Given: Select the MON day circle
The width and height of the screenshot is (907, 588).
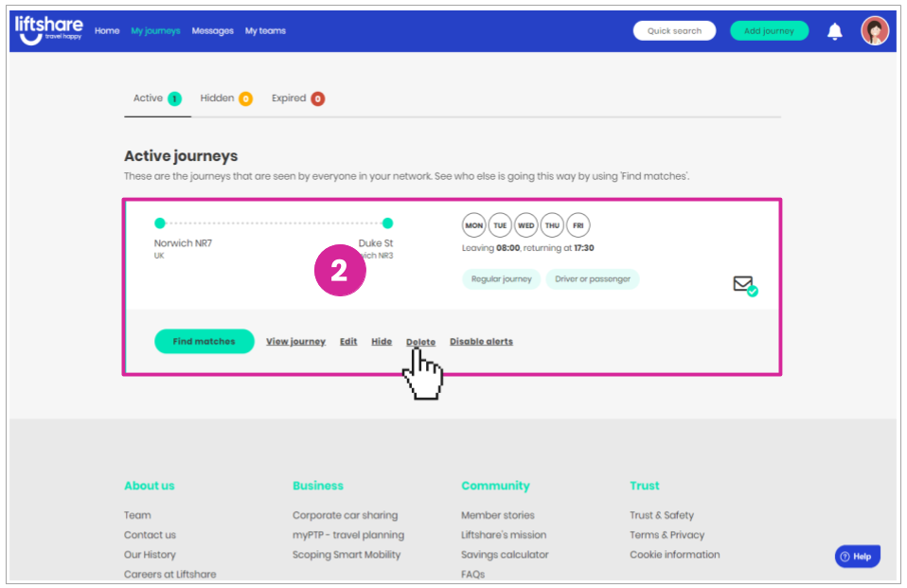Looking at the screenshot, I should pyautogui.click(x=473, y=225).
